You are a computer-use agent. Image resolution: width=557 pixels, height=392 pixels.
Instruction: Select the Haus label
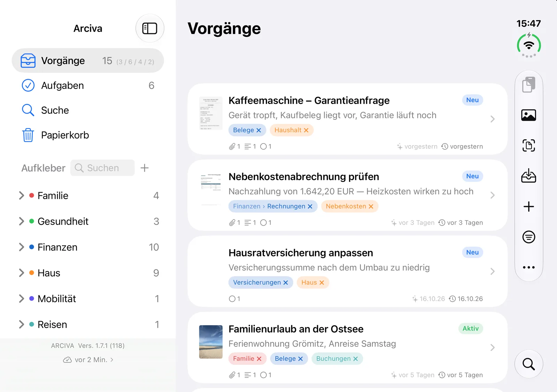click(x=49, y=273)
